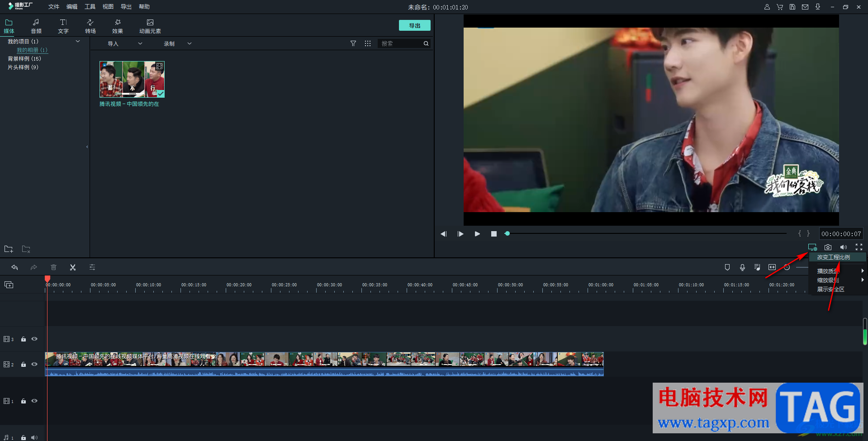Record voiceover with microphone icon
The image size is (868, 441).
pyautogui.click(x=742, y=267)
